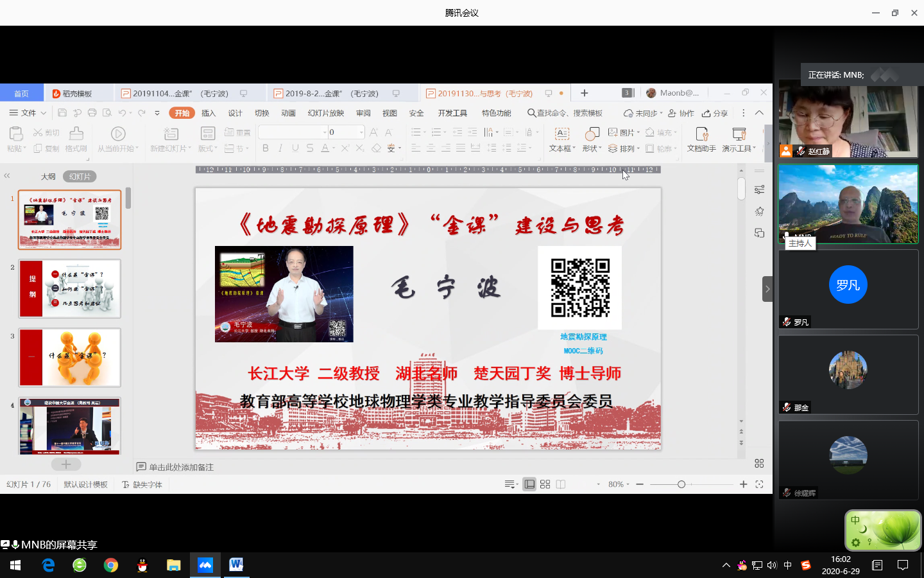Viewport: 924px width, 578px height.
Task: Expand the 文件 menu dropdown
Action: (28, 113)
